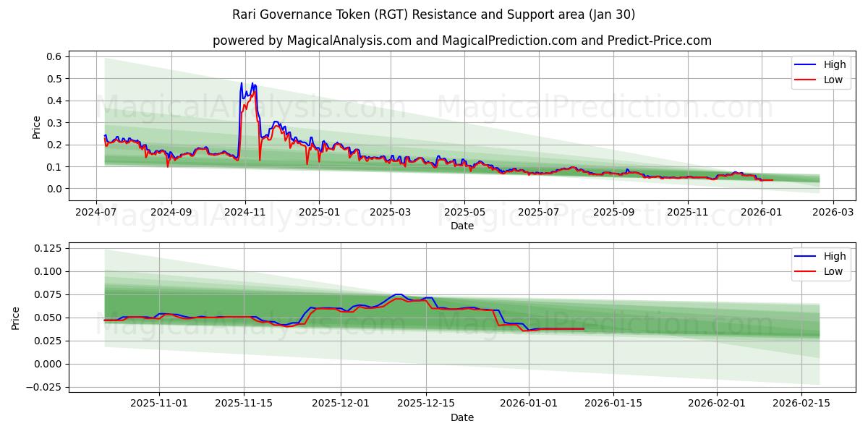Click the '0.2' price tick label
Viewport: 868px width, 434px height.
(55, 145)
